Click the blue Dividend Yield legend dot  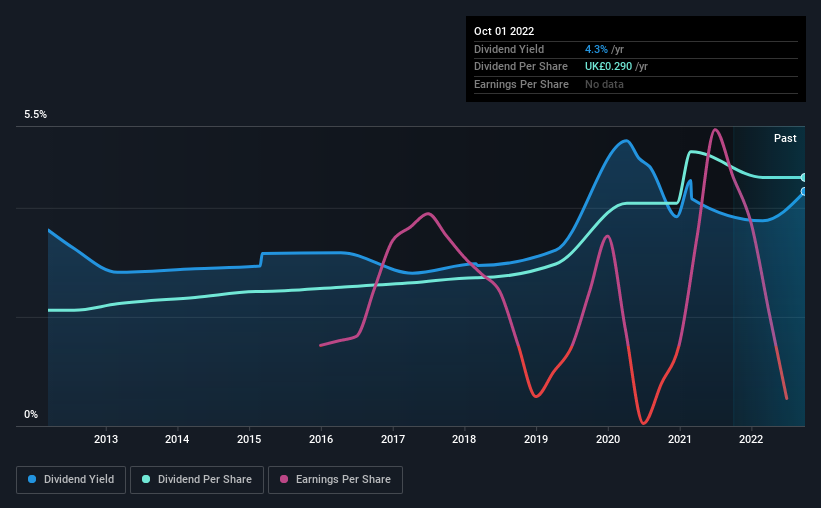coord(32,479)
